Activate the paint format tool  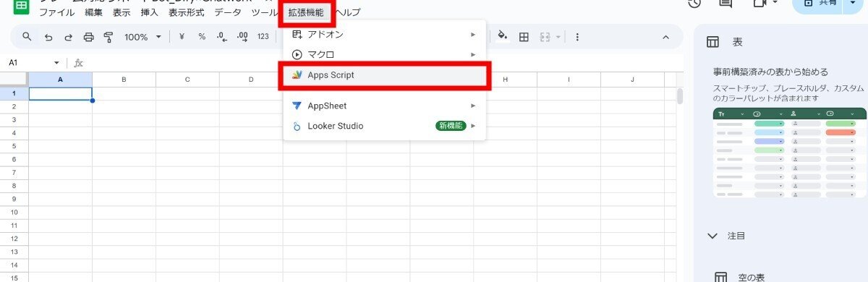click(x=109, y=37)
